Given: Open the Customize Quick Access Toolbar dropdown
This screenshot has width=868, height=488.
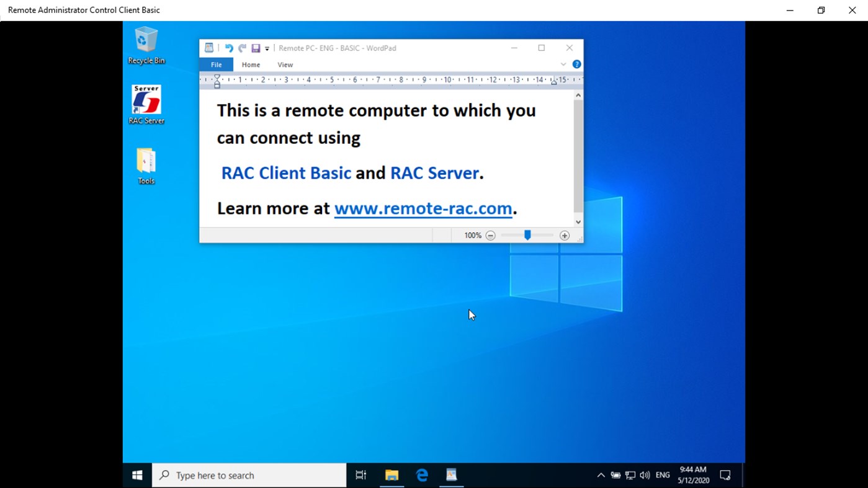Looking at the screenshot, I should 266,48.
